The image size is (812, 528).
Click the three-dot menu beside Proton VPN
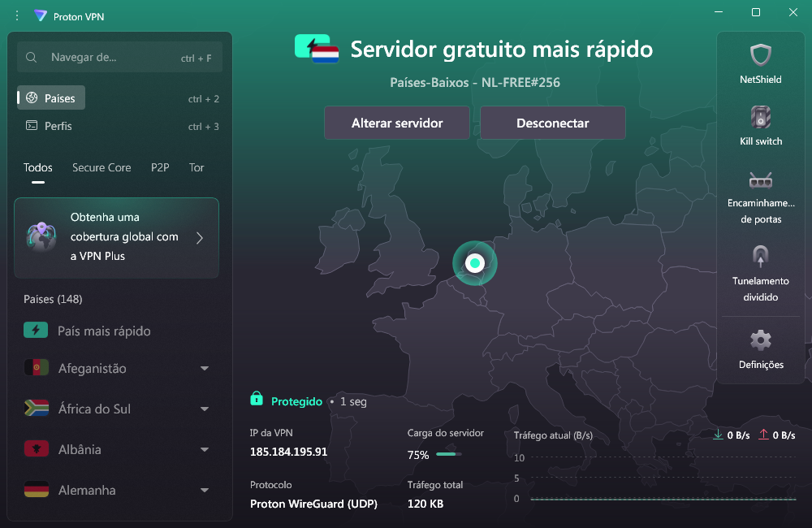[x=17, y=16]
